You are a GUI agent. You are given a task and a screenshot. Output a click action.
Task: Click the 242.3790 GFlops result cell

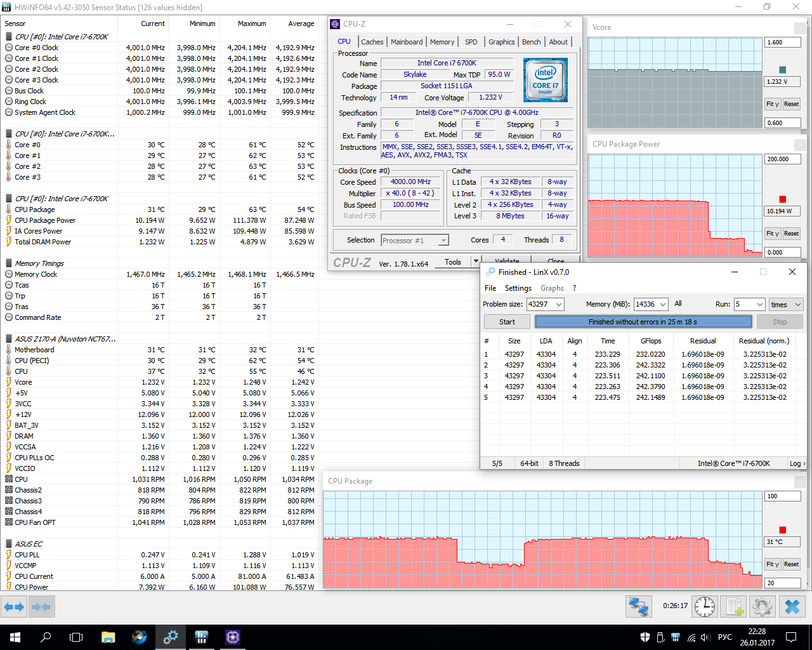pyautogui.click(x=651, y=387)
